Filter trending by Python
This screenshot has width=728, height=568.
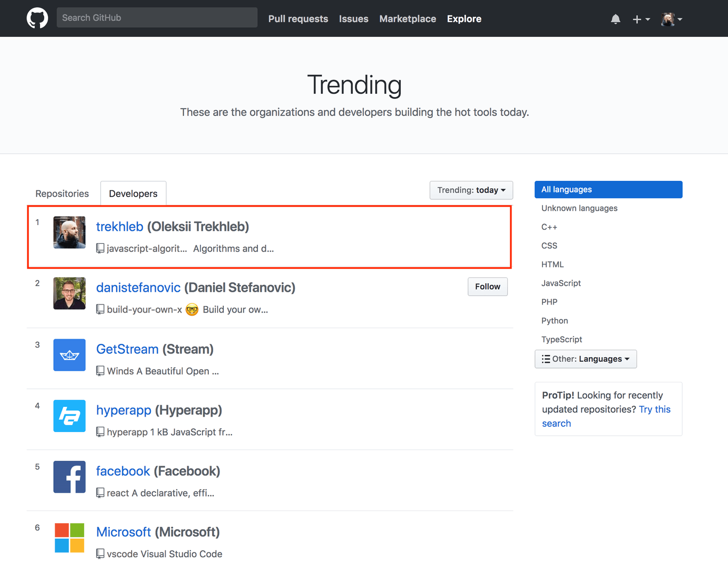[554, 320]
